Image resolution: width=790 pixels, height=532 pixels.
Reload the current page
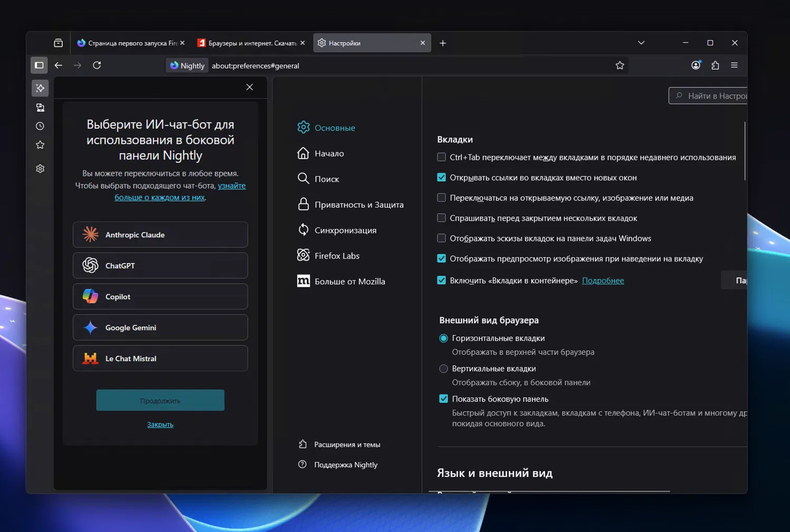(97, 65)
